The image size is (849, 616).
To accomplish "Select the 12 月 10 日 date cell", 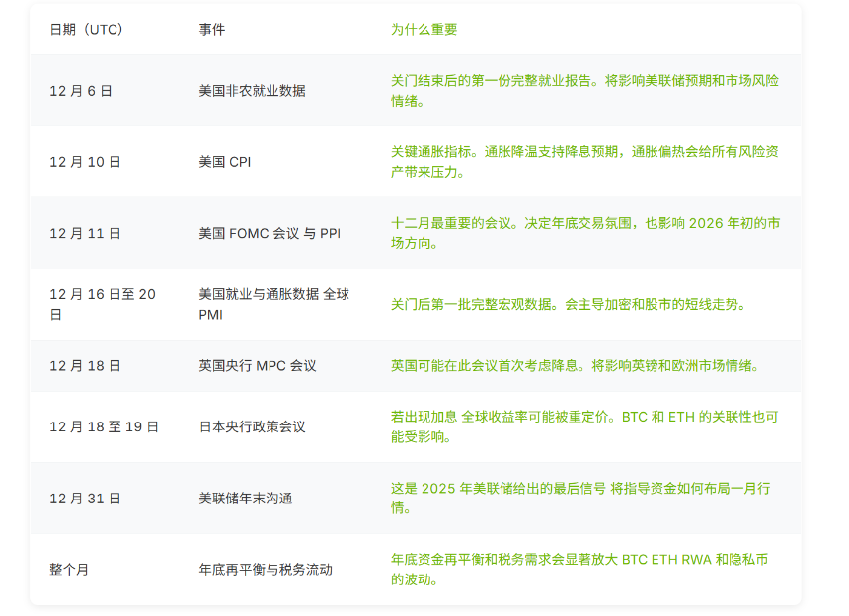I will point(85,162).
